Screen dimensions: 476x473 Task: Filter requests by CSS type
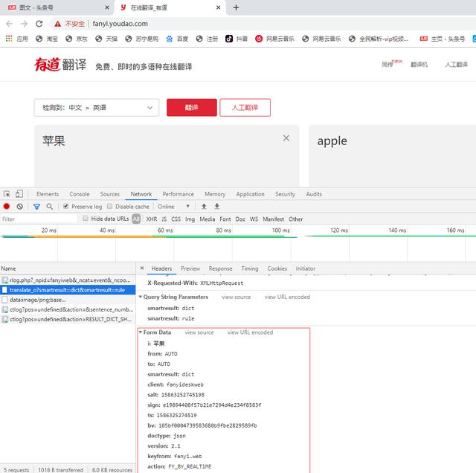pyautogui.click(x=176, y=219)
